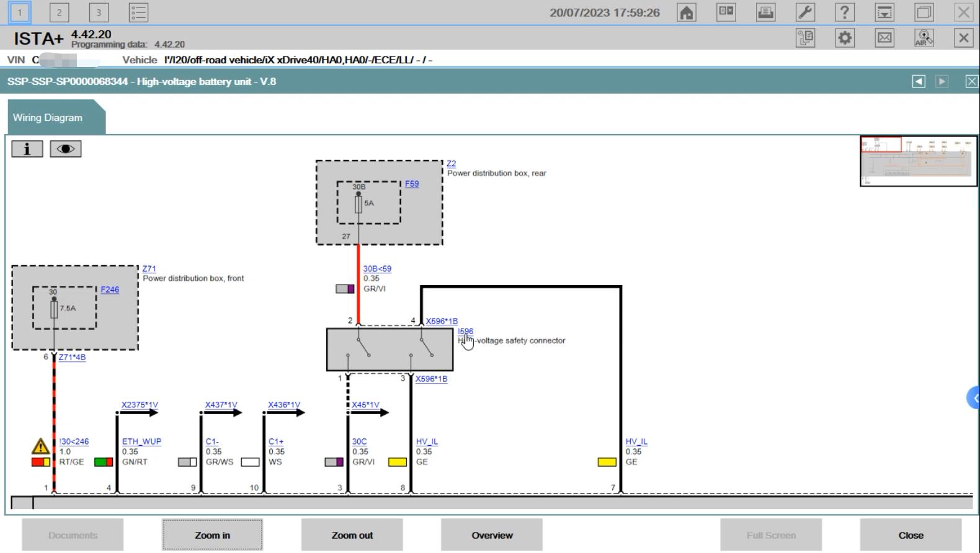Click the red-yellow RT/GE wire color swatch
980x553 pixels.
click(41, 462)
